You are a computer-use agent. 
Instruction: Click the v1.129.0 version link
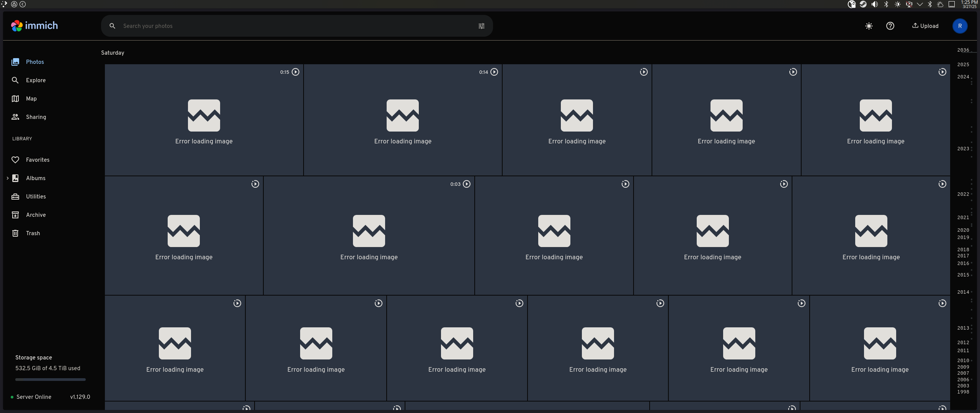click(80, 397)
